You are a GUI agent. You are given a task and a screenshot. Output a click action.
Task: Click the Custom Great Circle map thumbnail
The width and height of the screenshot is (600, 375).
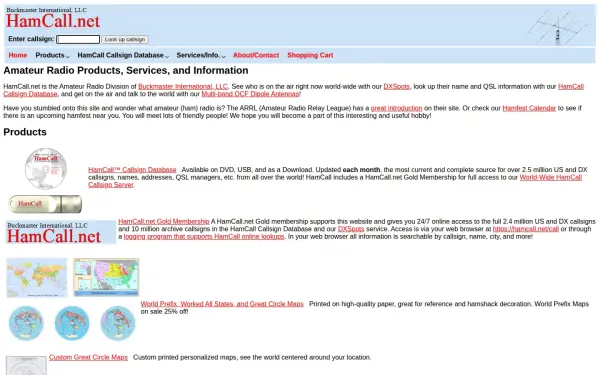pos(26,365)
